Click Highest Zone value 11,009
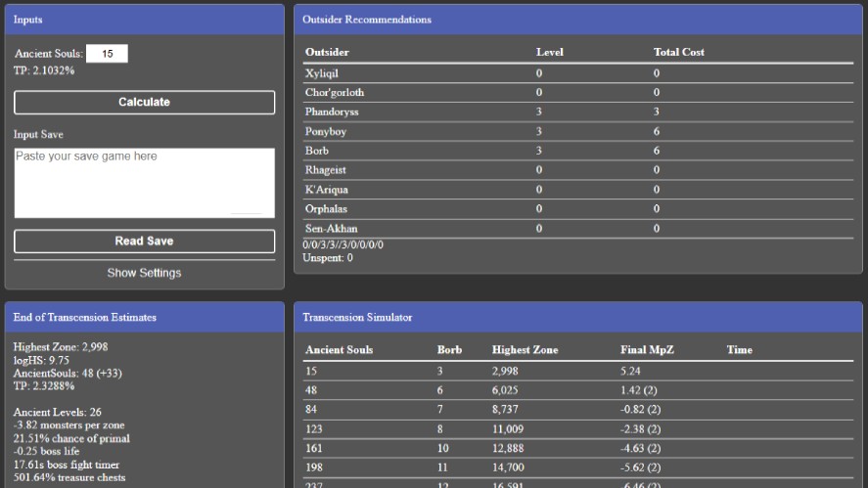The height and width of the screenshot is (488, 868). (507, 428)
